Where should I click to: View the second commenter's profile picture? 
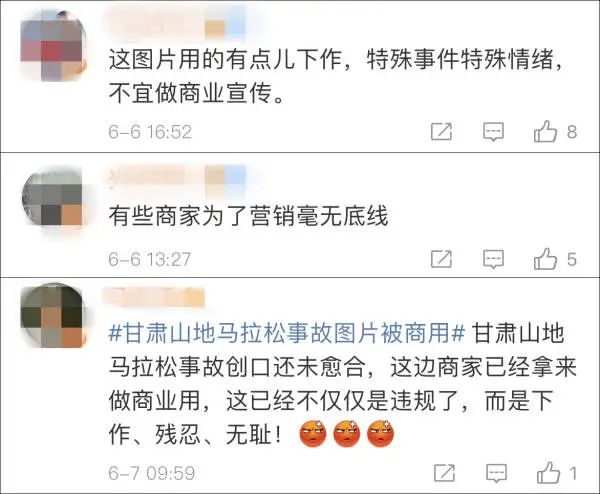[52, 196]
